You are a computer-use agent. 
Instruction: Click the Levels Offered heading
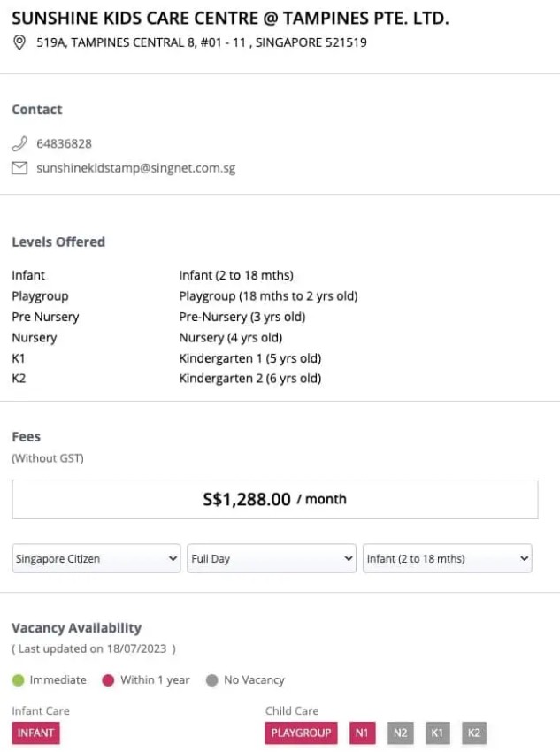pos(58,242)
